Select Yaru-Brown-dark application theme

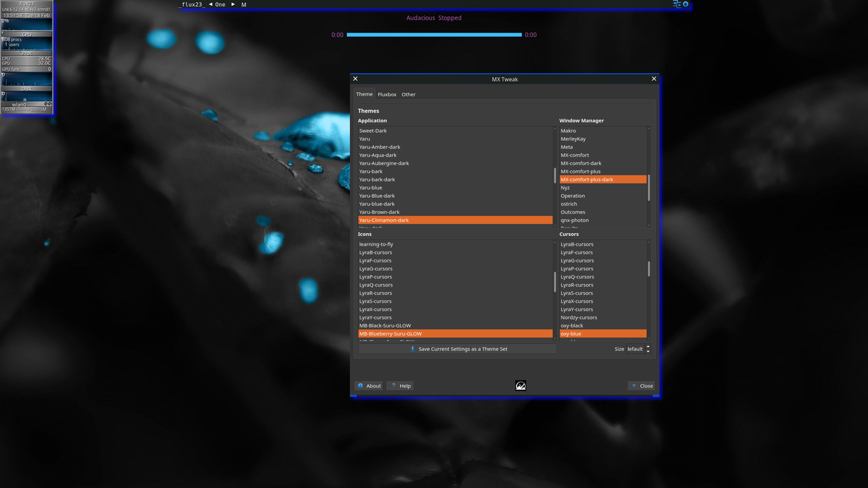[x=455, y=212]
